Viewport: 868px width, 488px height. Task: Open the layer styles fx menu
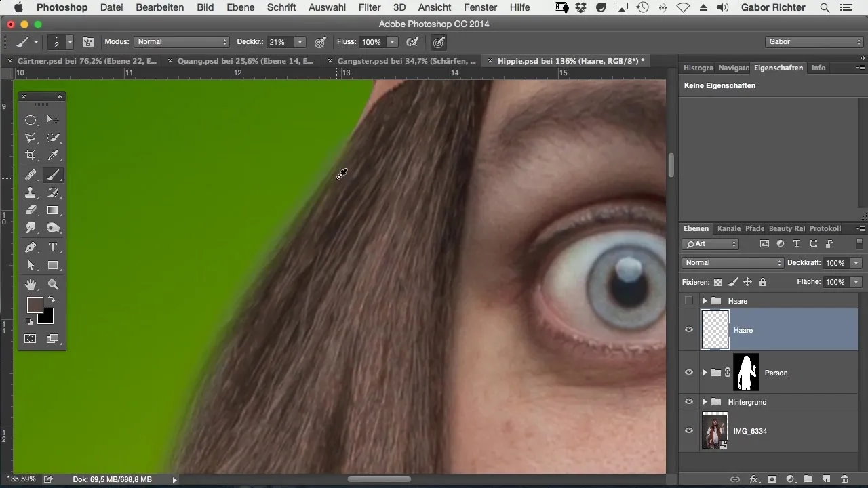point(753,479)
